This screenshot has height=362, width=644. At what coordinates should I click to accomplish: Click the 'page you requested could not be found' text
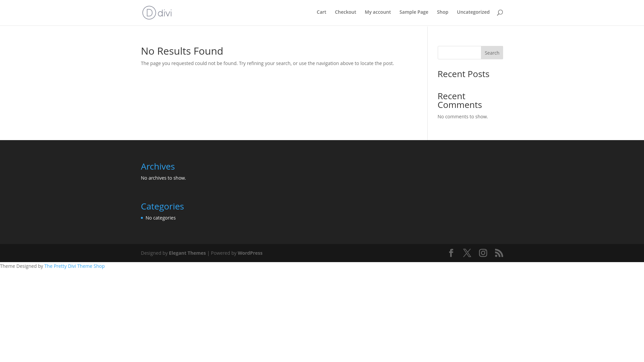[x=194, y=63]
